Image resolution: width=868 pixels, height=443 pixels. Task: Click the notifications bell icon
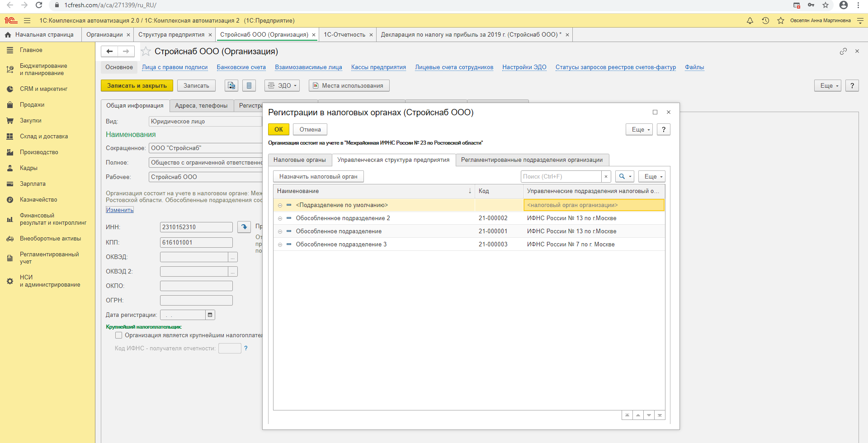point(750,20)
